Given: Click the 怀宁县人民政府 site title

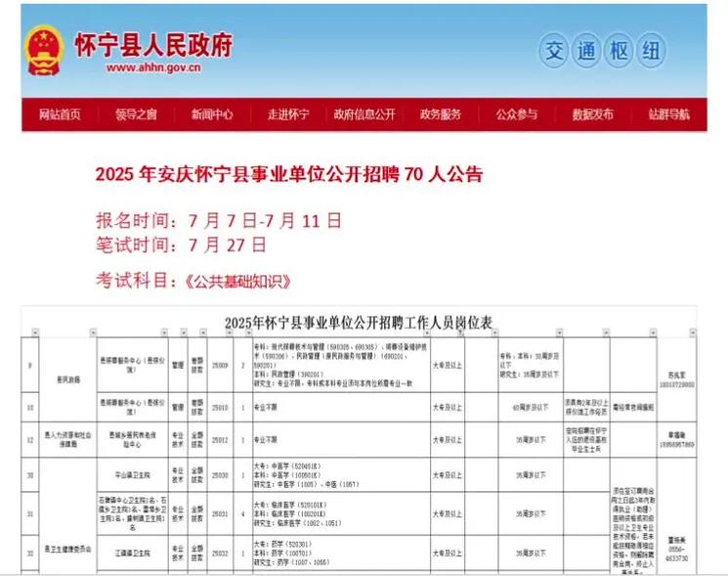Looking at the screenshot, I should click(153, 45).
